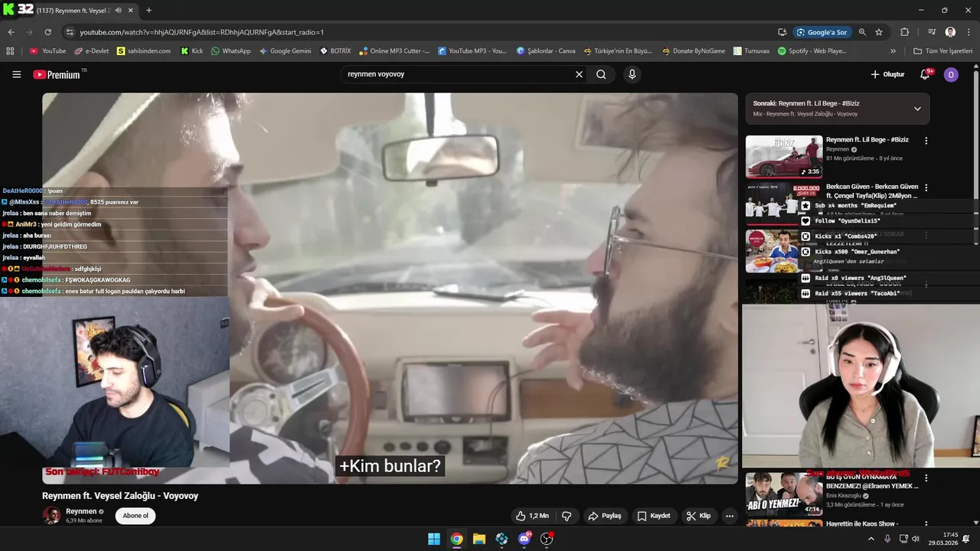Image resolution: width=980 pixels, height=551 pixels.
Task: Open the Tüm Yer İşaretleri folder
Action: tap(942, 51)
